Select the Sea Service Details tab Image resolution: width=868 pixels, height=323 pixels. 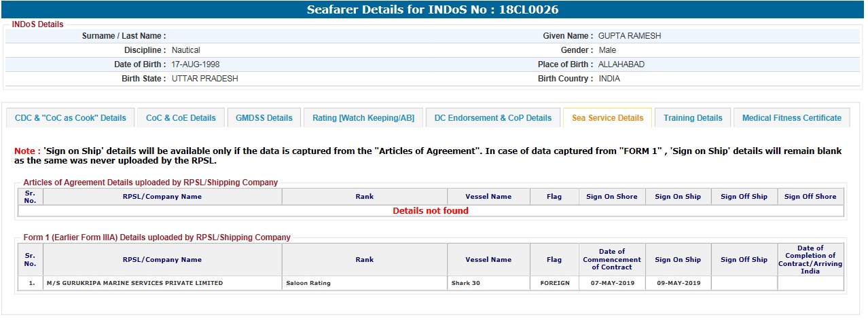[607, 118]
